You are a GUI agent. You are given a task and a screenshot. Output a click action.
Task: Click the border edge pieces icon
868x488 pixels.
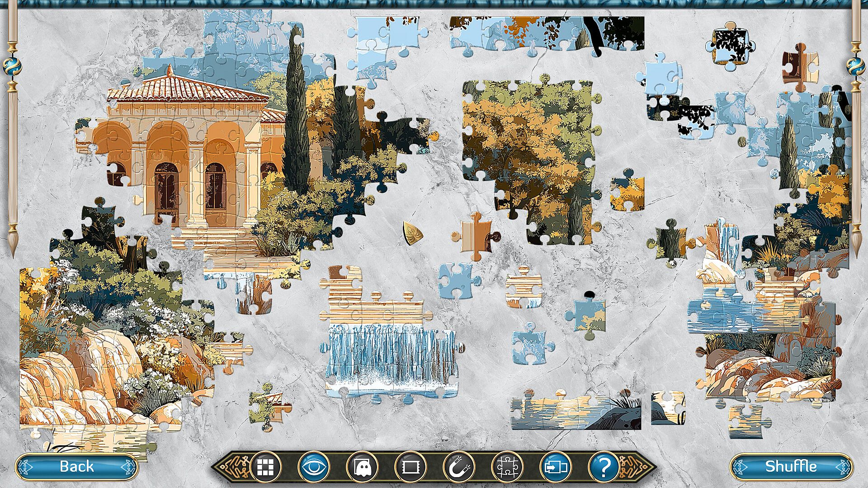pyautogui.click(x=410, y=467)
